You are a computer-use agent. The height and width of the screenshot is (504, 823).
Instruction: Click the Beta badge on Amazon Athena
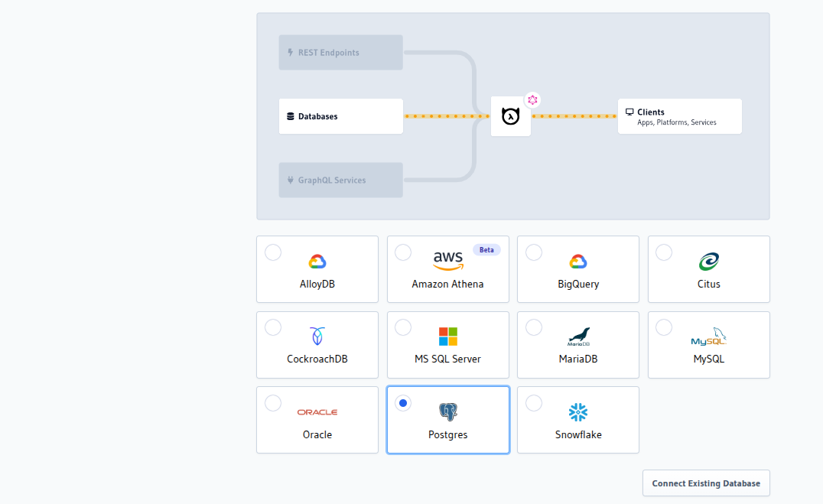[x=486, y=250]
